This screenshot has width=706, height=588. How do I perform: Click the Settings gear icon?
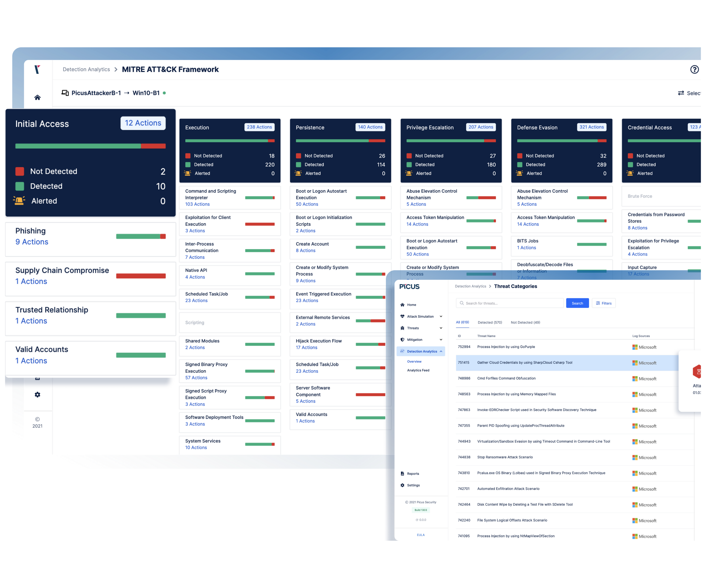pyautogui.click(x=402, y=485)
